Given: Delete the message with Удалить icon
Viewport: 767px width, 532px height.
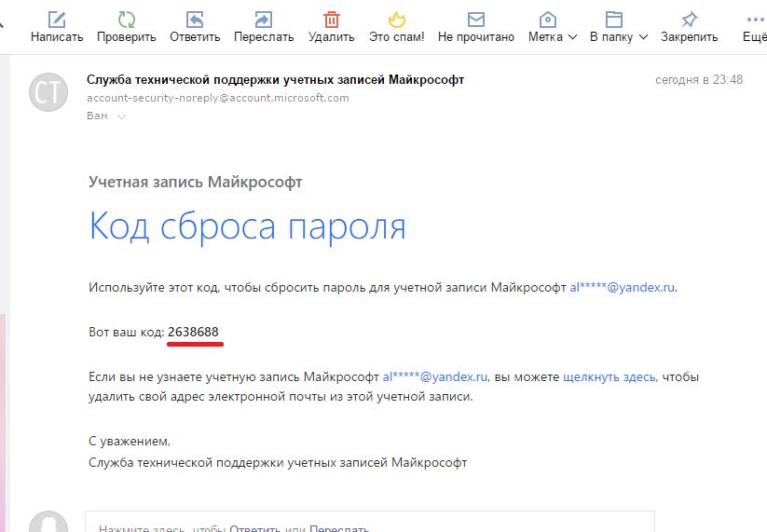Looking at the screenshot, I should [x=331, y=20].
